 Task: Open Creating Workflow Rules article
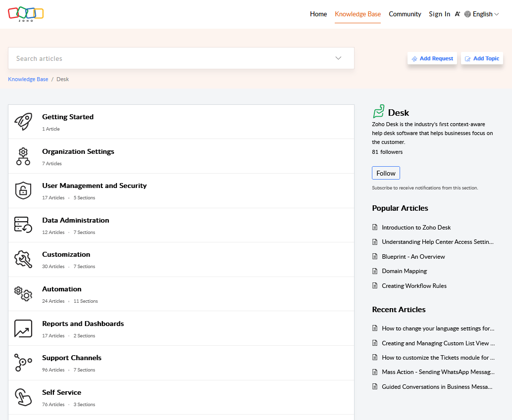414,286
